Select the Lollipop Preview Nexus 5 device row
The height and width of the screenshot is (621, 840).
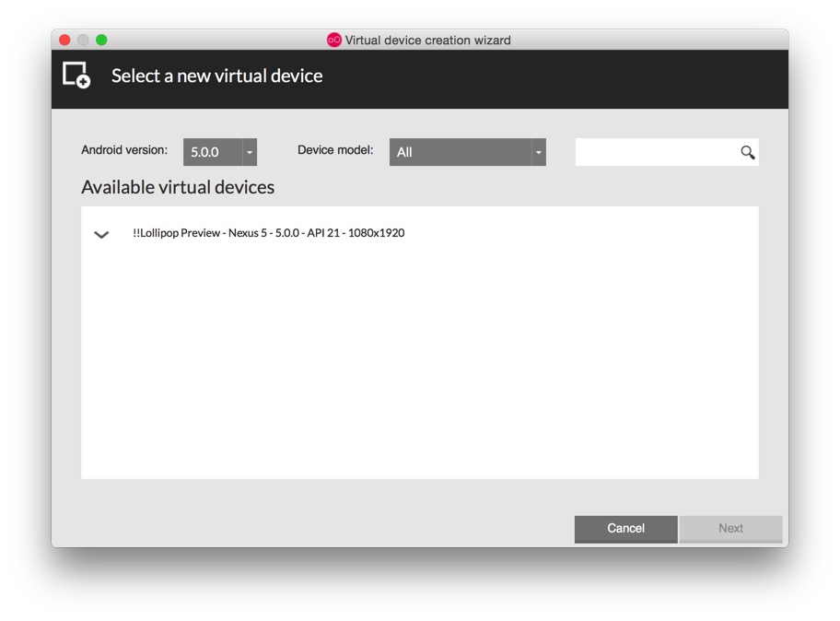(419, 233)
